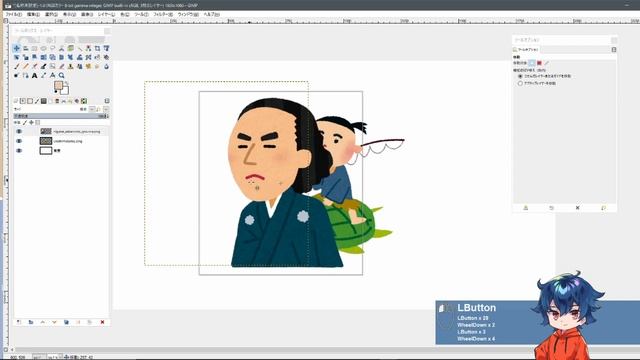Hide the second (middle) layer via eye icon
Screen dimensions: 640x360
coord(19,141)
